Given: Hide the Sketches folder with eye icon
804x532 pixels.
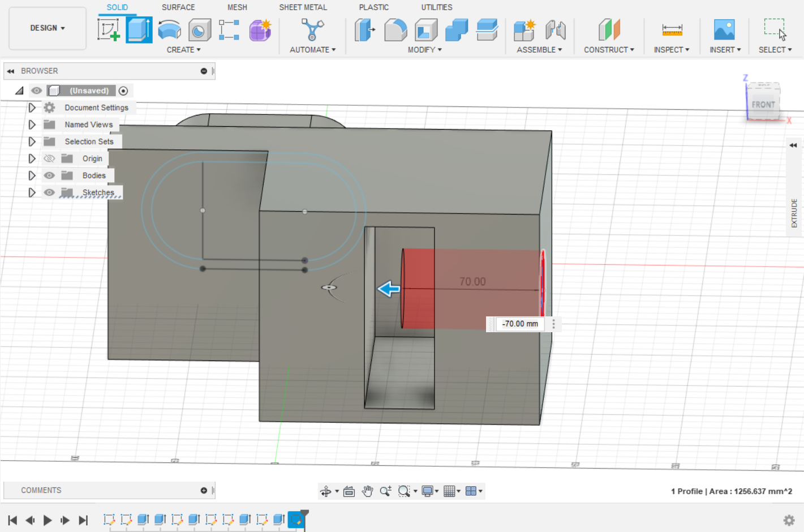Looking at the screenshot, I should coord(49,192).
